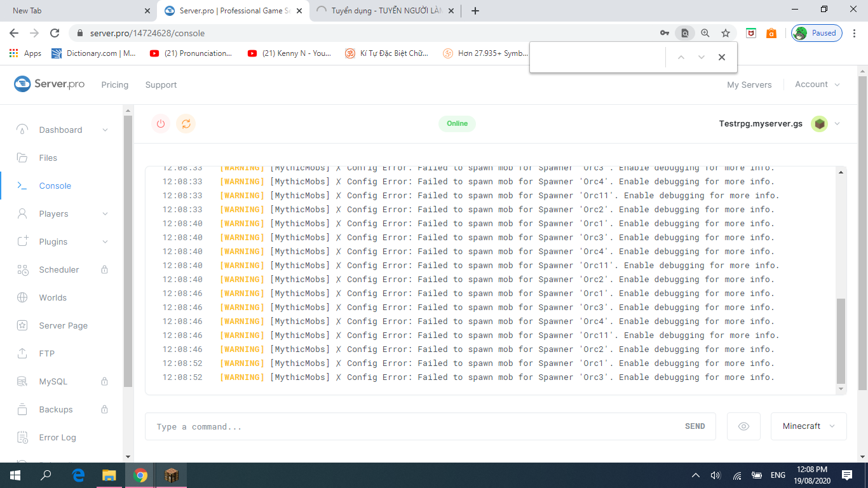868x488 pixels.
Task: Open the Server Page star icon item
Action: (x=63, y=325)
